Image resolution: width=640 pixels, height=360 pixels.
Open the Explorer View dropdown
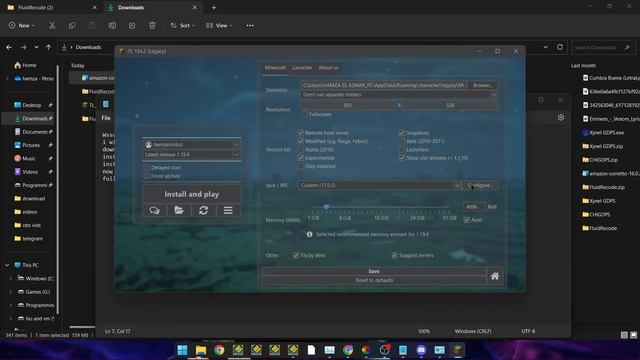point(219,25)
